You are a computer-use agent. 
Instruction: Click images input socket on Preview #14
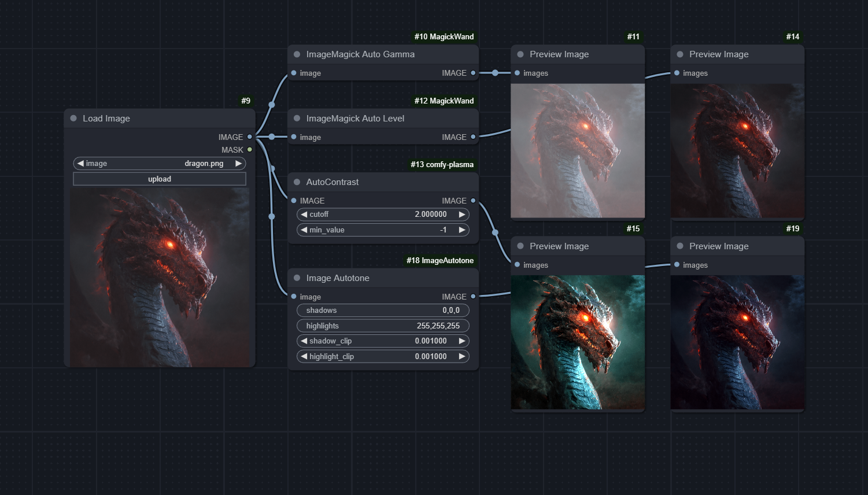point(677,73)
